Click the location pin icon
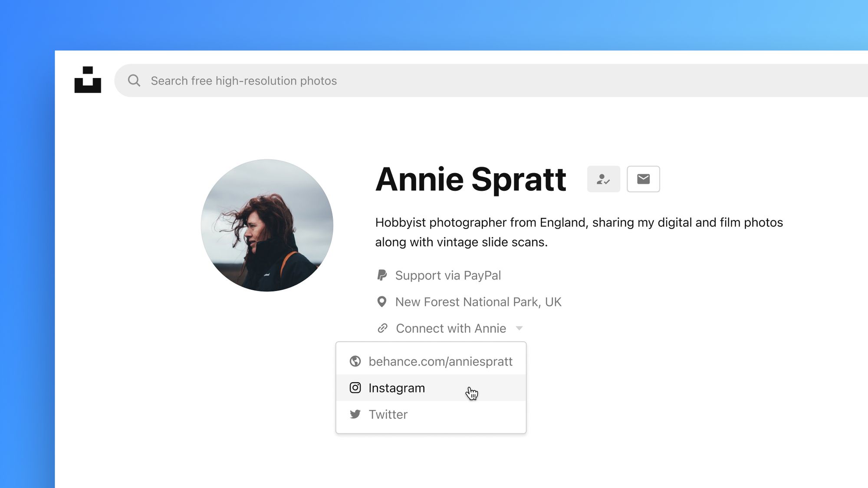The width and height of the screenshot is (868, 488). [x=382, y=301]
